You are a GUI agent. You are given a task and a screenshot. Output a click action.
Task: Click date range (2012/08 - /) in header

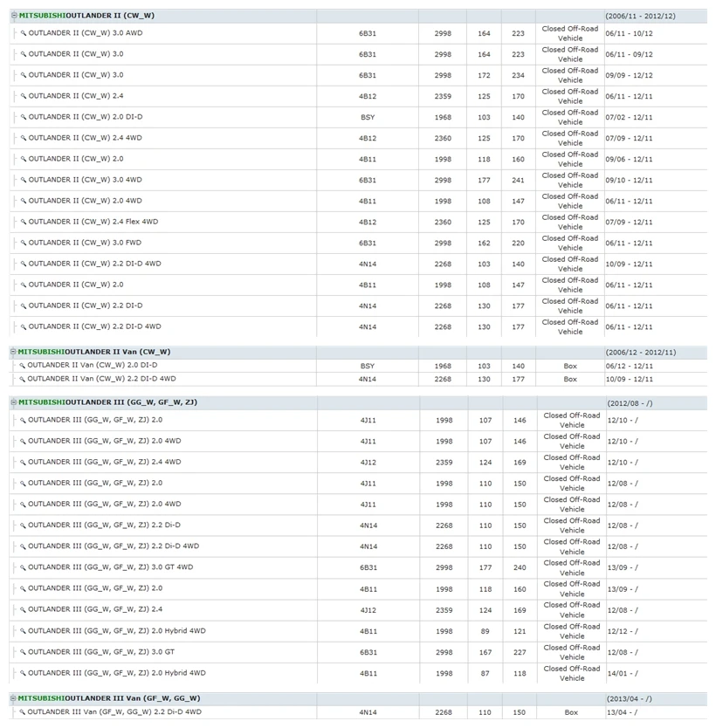coord(630,403)
